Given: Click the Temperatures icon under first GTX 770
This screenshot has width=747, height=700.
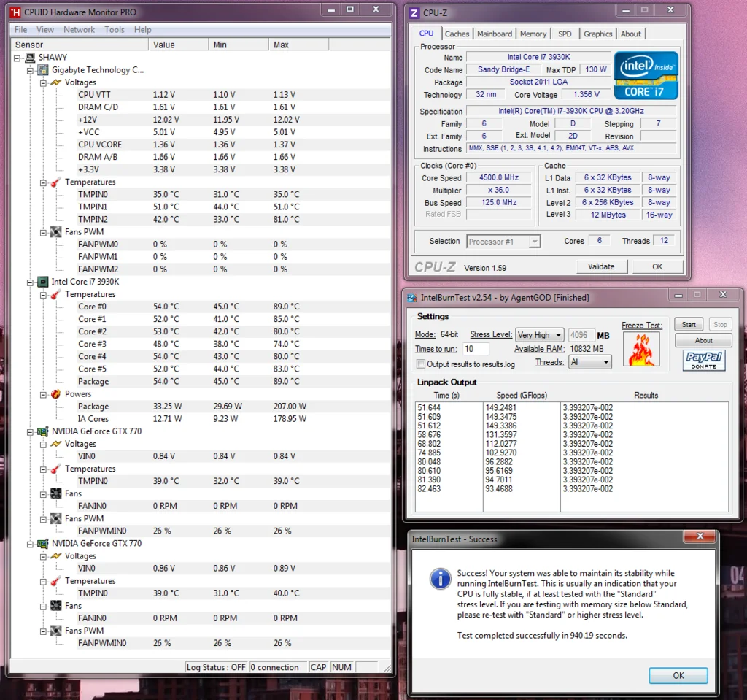Looking at the screenshot, I should 55,469.
